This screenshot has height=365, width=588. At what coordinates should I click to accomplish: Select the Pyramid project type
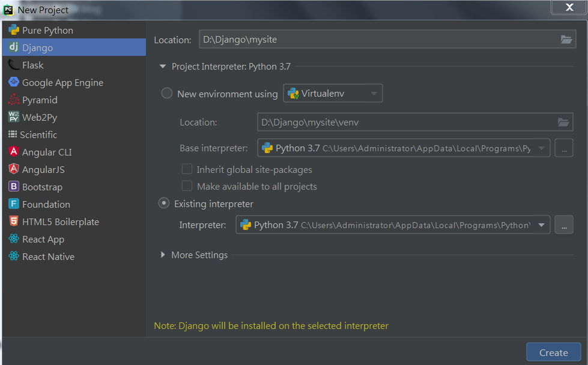(x=74, y=100)
